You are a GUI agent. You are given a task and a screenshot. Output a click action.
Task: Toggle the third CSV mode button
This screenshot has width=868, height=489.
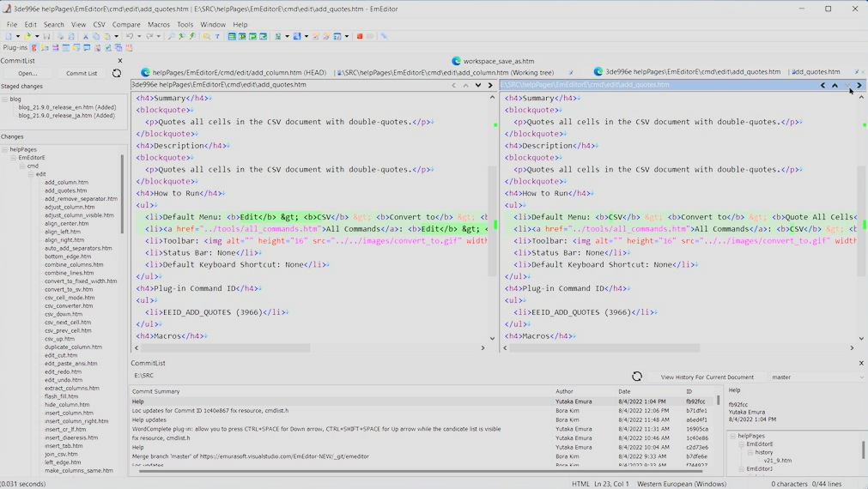pyautogui.click(x=253, y=36)
